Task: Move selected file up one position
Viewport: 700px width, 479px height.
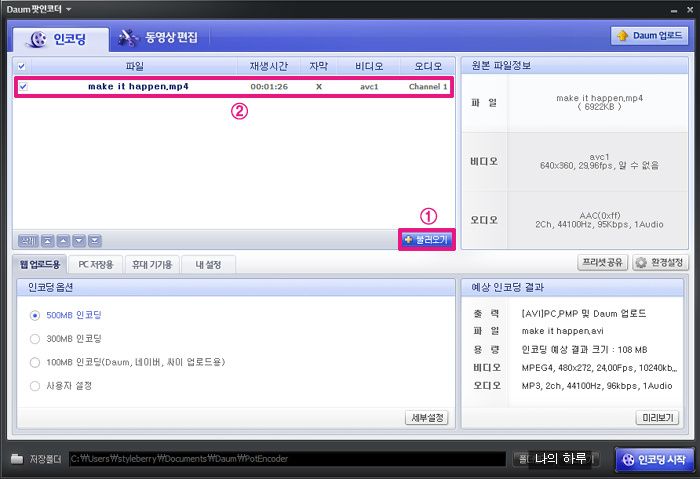Action: pos(63,241)
